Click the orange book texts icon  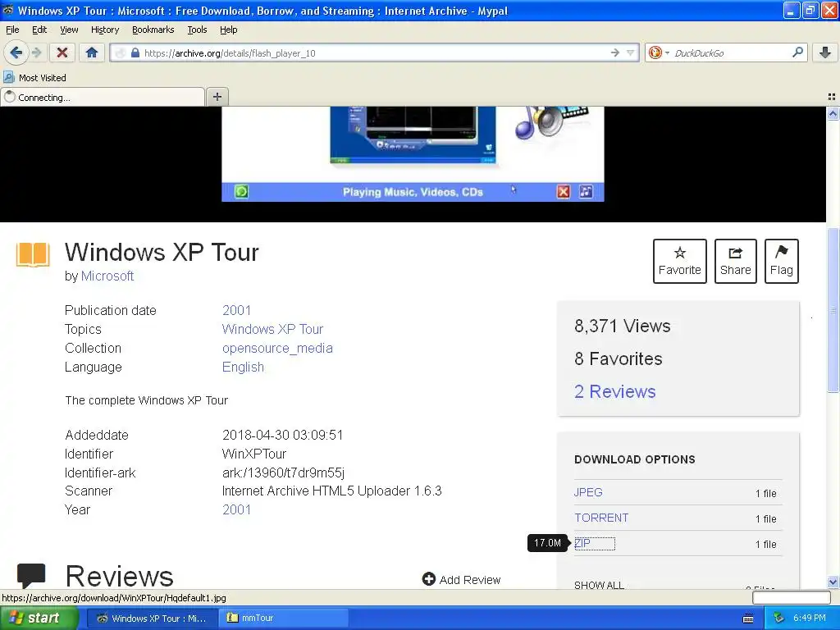pyautogui.click(x=33, y=254)
